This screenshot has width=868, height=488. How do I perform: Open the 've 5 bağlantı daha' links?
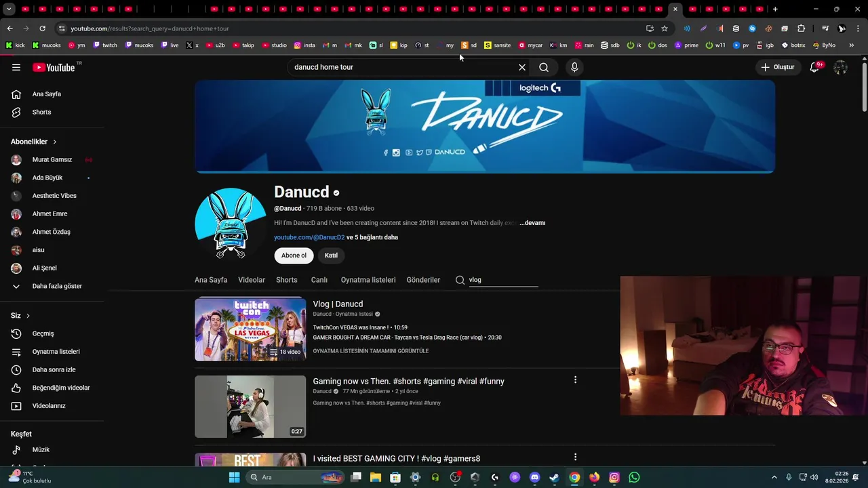tap(372, 237)
